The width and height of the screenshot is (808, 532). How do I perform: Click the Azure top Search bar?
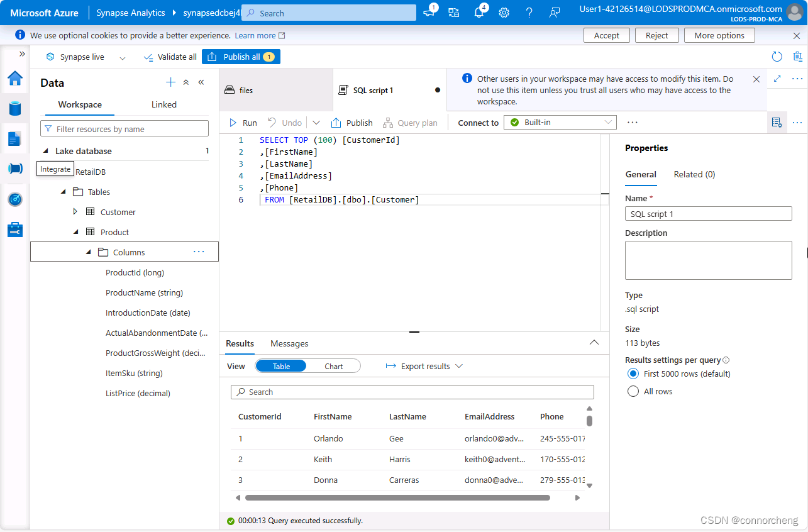(x=329, y=13)
